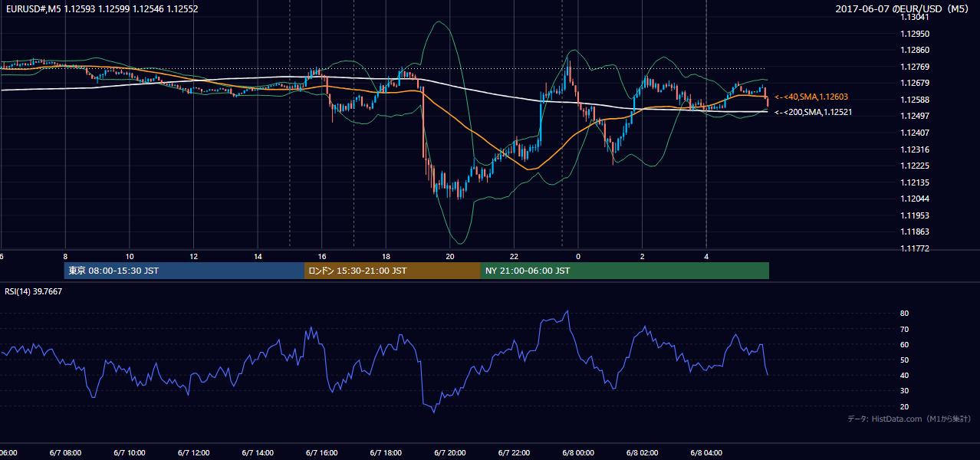This screenshot has height=460, width=980.
Task: Select the ロンドン 15:30-21:00 JST session bar
Action: pyautogui.click(x=393, y=271)
